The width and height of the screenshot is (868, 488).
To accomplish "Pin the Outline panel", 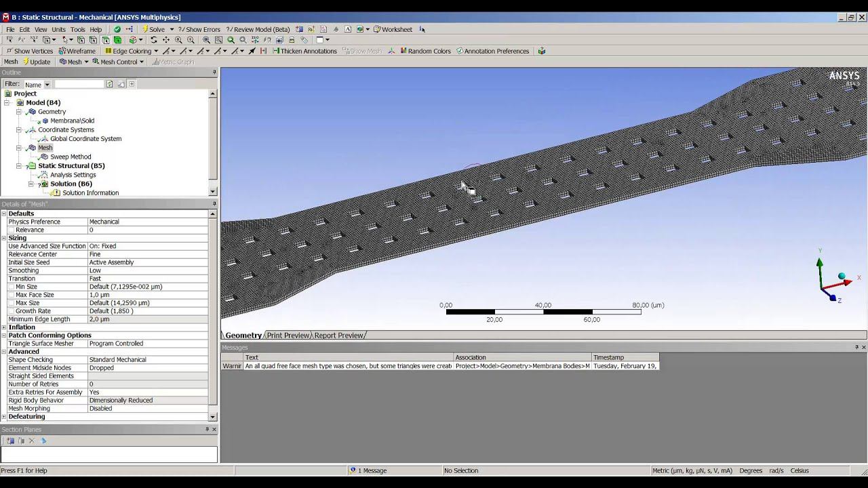I will tap(214, 73).
